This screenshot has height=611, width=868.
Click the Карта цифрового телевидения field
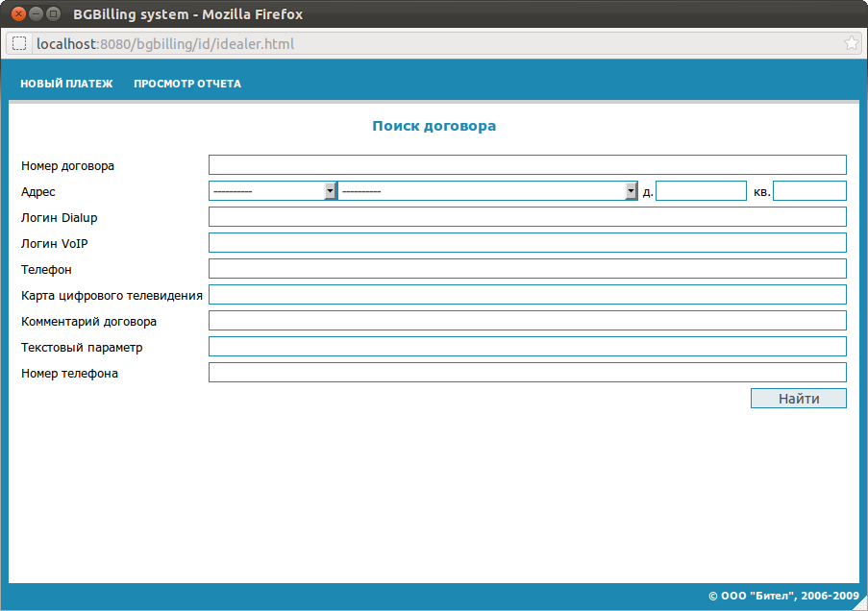527,295
